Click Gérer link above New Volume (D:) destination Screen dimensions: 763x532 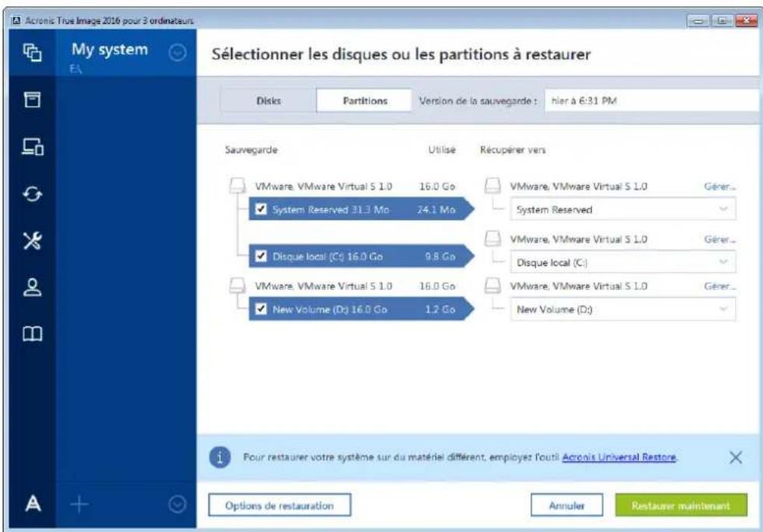[719, 285]
